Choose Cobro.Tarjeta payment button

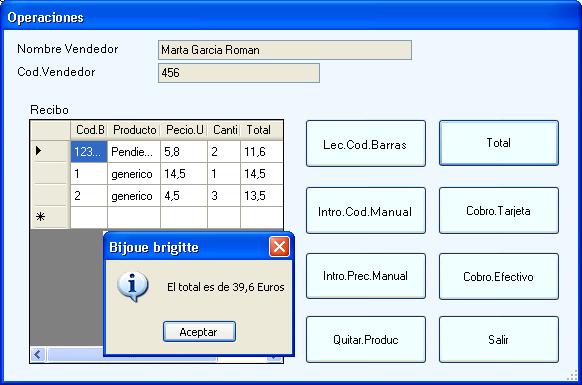[498, 211]
